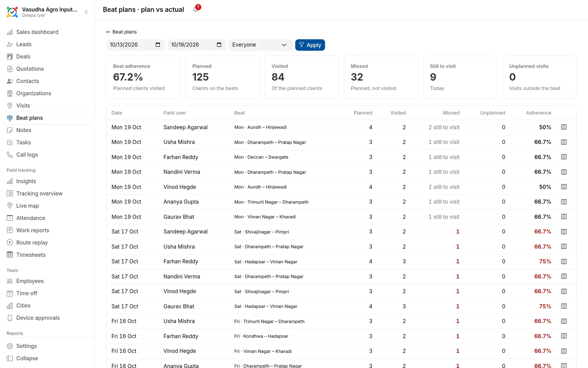Expand the Everyone user filter dropdown
Viewport: 588px width, 368px height.
pyautogui.click(x=260, y=45)
